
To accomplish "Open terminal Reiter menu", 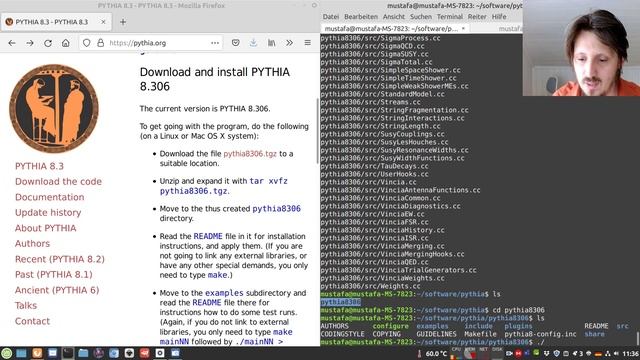I will pos(477,17).
